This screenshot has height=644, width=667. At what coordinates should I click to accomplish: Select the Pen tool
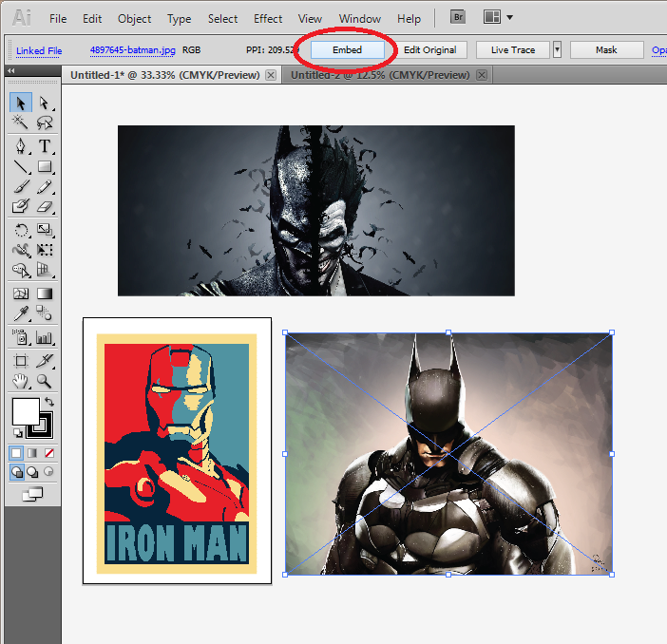(20, 146)
